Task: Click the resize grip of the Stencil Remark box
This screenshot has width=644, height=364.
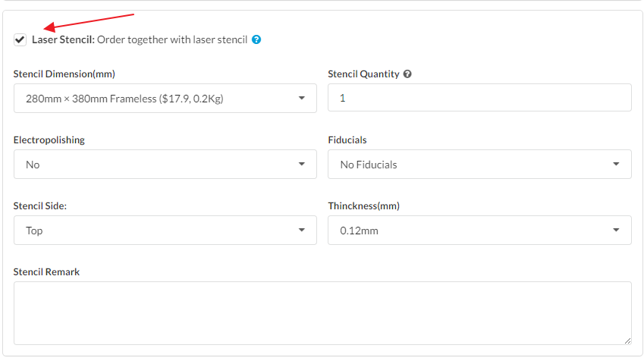Action: coord(627,340)
